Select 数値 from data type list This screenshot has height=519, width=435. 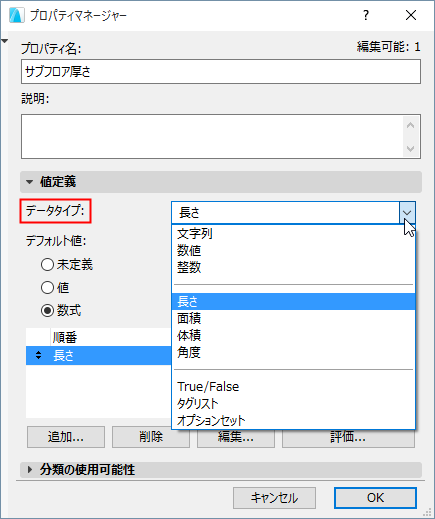point(293,251)
